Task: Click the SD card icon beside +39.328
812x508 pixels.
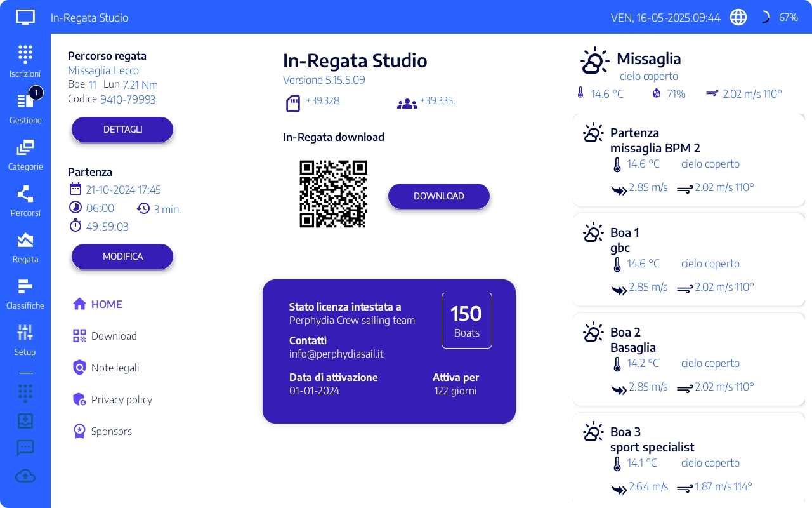Action: (293, 103)
